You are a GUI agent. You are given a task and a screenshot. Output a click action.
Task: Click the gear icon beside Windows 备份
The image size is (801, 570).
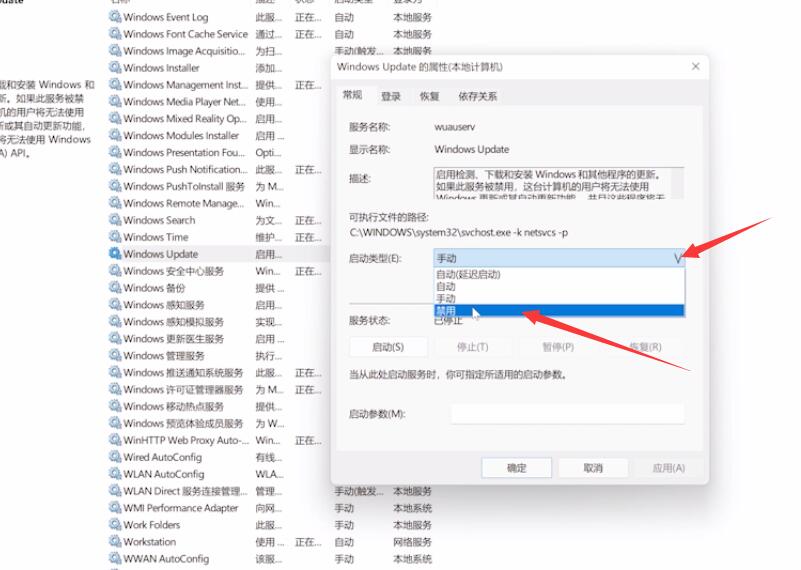coord(115,287)
